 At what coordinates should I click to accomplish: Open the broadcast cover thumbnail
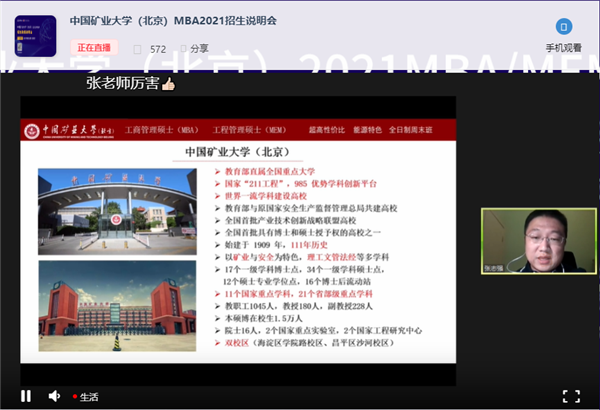pyautogui.click(x=35, y=36)
